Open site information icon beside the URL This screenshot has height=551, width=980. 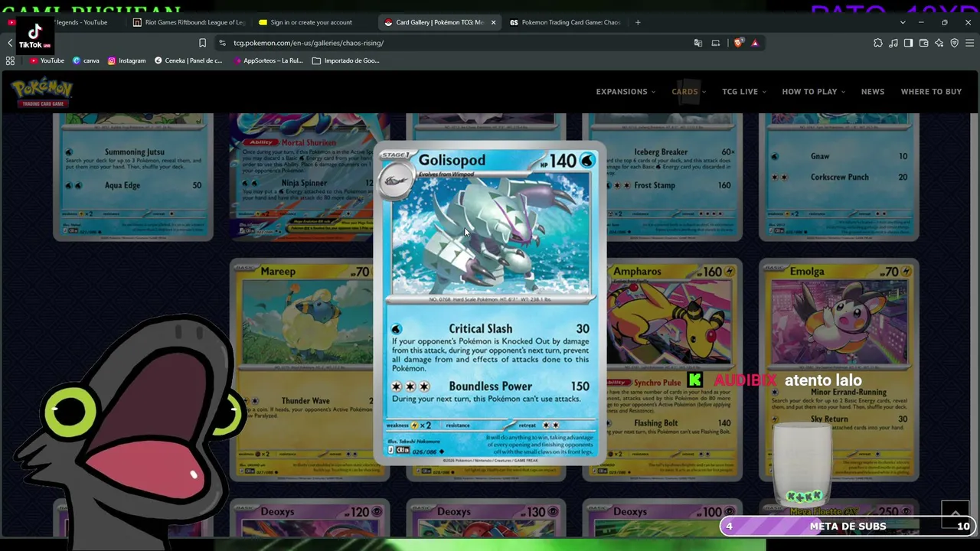click(x=222, y=43)
